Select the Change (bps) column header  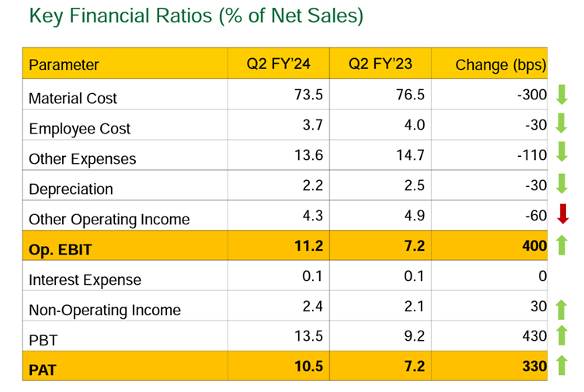501,65
